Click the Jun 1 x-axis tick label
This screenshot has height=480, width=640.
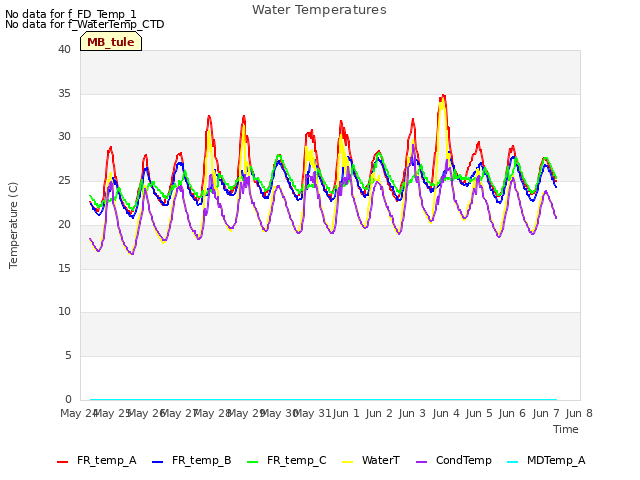[346, 413]
